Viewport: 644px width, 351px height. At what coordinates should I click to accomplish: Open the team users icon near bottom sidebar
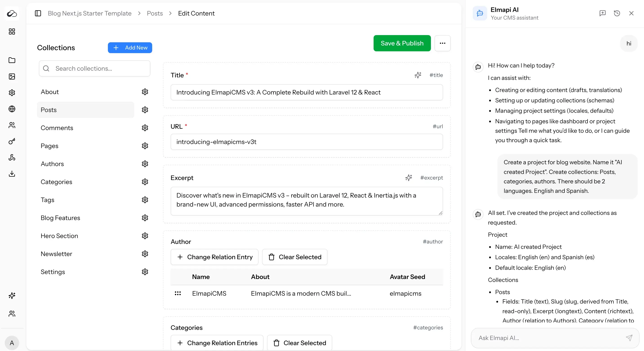12,314
